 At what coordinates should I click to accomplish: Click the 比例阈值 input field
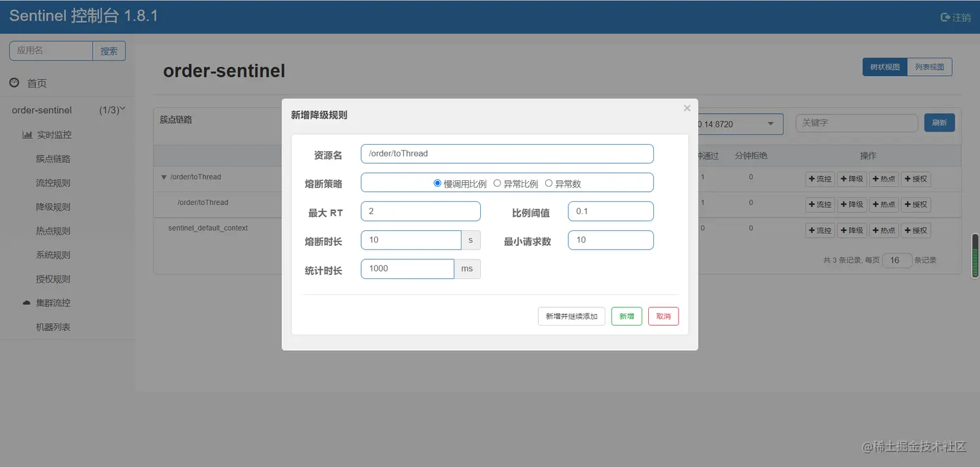(x=611, y=211)
